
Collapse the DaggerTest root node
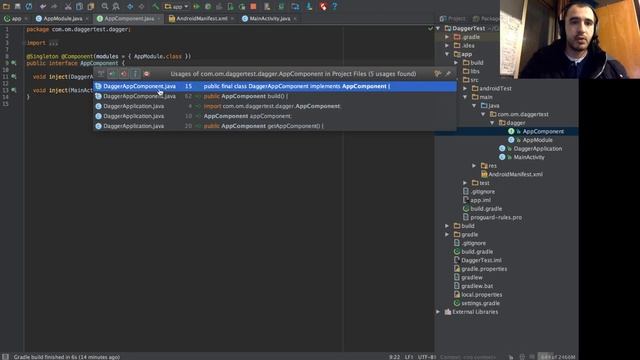pyautogui.click(x=438, y=29)
